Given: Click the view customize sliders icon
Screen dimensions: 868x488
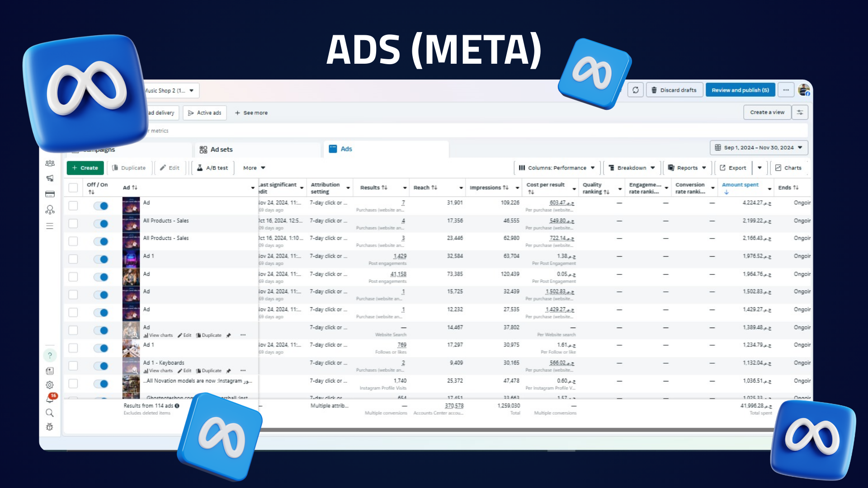Looking at the screenshot, I should tap(800, 113).
